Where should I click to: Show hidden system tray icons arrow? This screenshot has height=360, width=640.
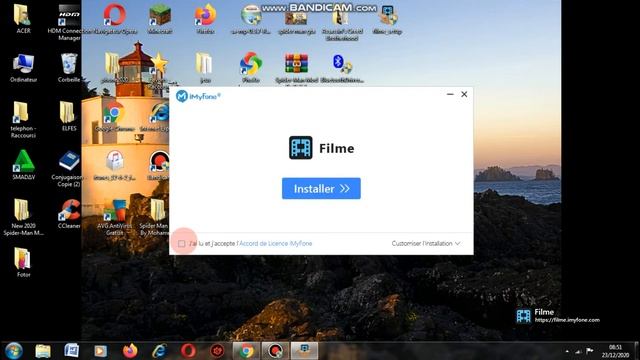pos(567,351)
